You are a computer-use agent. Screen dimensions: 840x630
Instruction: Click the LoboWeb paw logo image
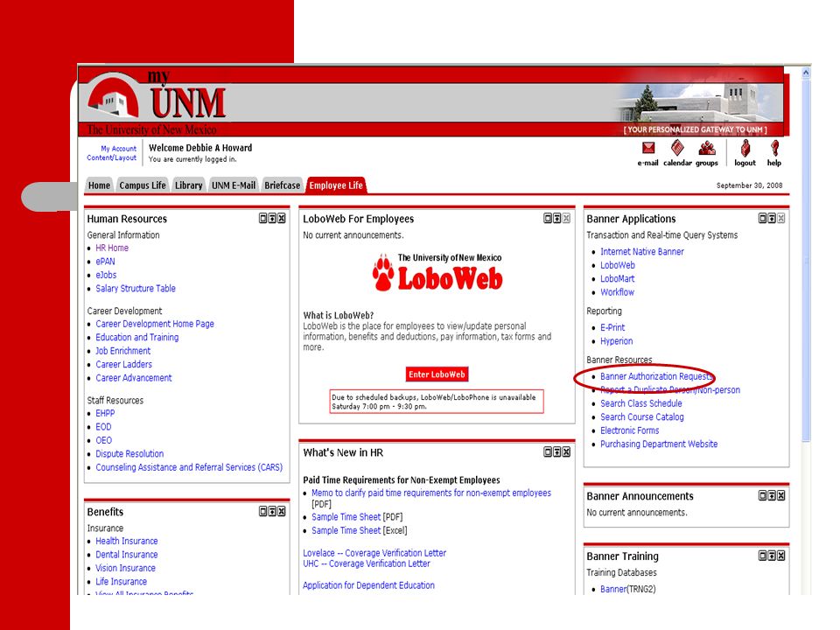[x=437, y=273]
